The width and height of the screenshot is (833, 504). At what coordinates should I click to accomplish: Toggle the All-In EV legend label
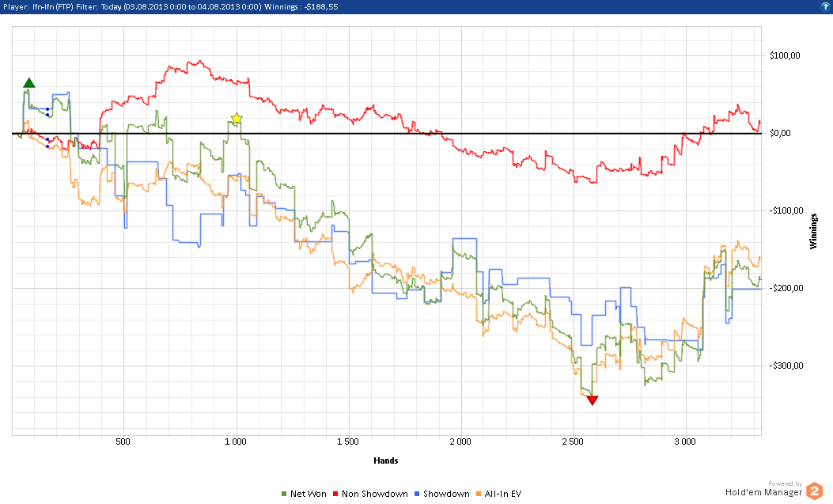point(505,494)
